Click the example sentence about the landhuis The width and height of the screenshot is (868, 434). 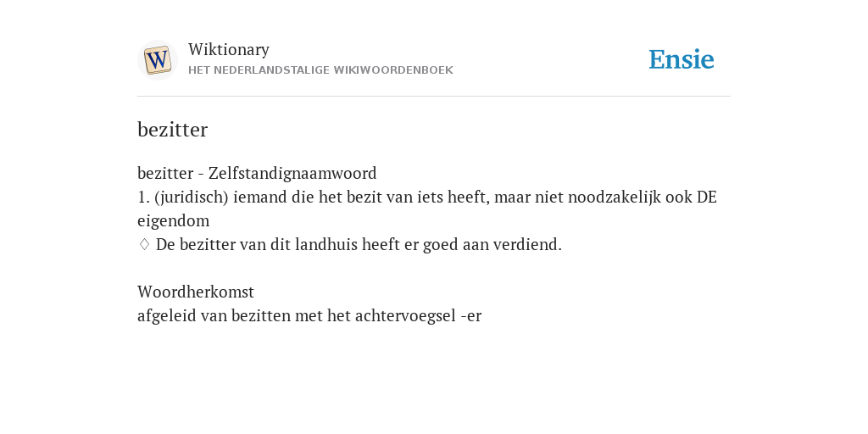(x=359, y=244)
